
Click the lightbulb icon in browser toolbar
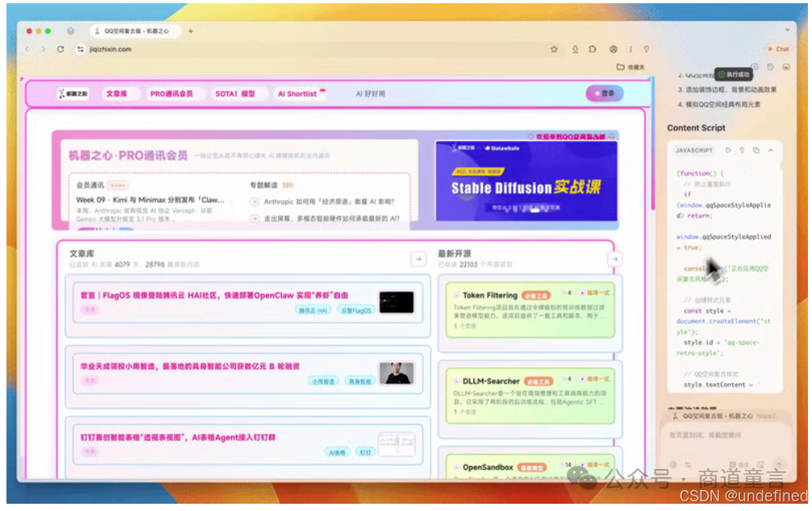pyautogui.click(x=646, y=49)
